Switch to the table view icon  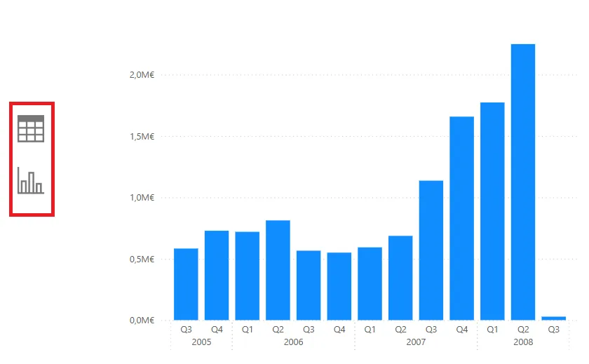coord(31,129)
